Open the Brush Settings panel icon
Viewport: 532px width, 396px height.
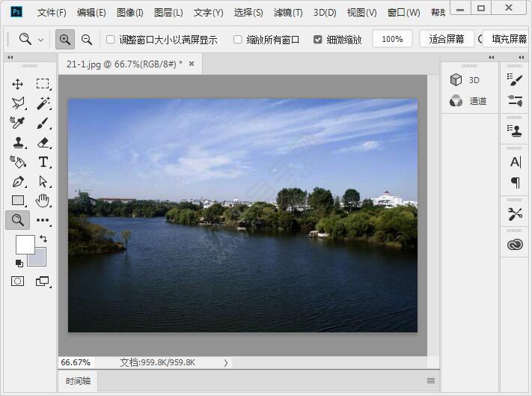coord(515,101)
